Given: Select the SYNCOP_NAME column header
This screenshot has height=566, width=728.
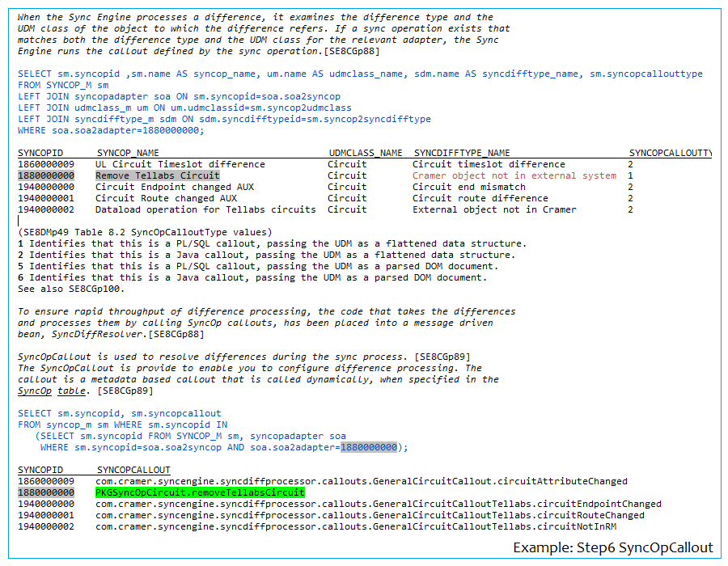Looking at the screenshot, I should pyautogui.click(x=128, y=153).
